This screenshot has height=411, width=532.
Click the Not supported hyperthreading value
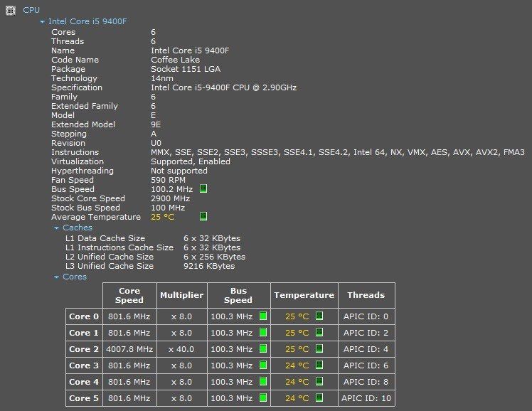(x=179, y=171)
